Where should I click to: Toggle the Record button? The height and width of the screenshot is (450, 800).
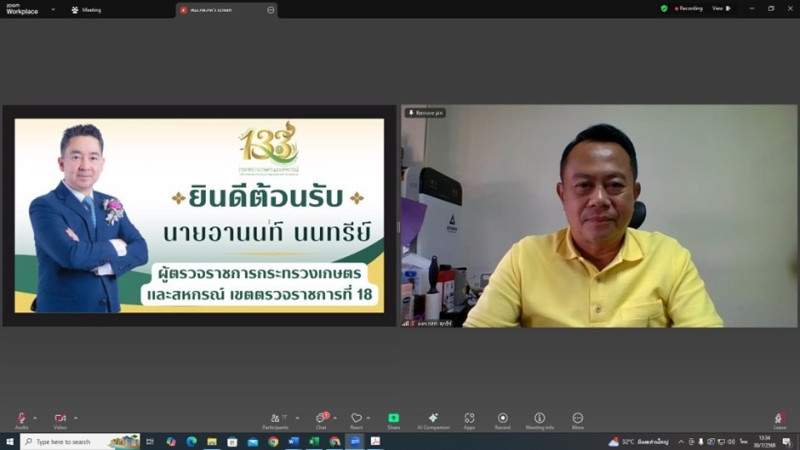[503, 418]
